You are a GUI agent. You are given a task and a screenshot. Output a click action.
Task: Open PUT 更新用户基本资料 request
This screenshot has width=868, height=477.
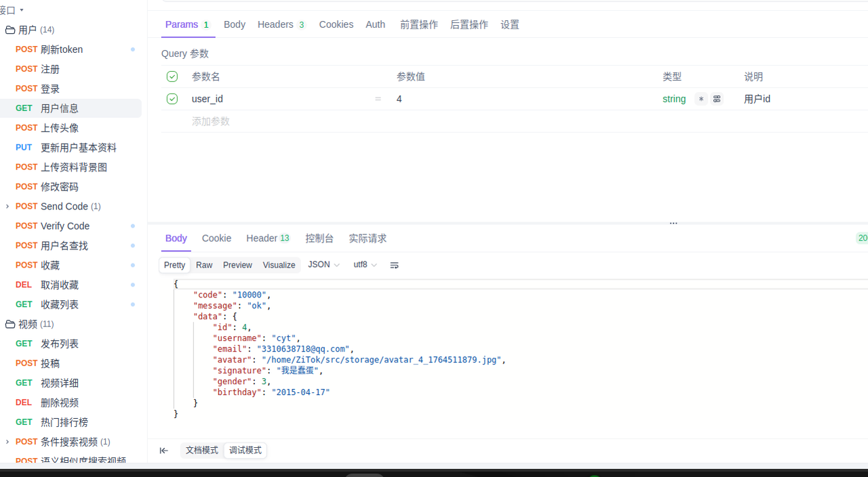[71, 148]
